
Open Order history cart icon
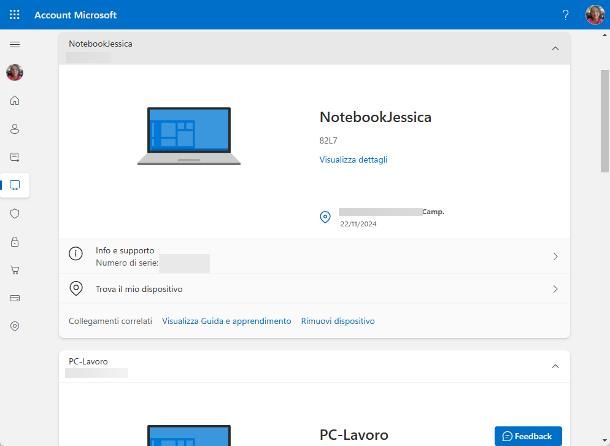(15, 270)
